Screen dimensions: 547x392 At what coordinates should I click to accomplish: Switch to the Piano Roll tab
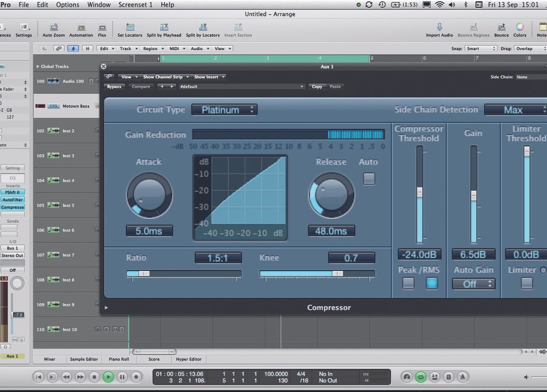click(118, 359)
